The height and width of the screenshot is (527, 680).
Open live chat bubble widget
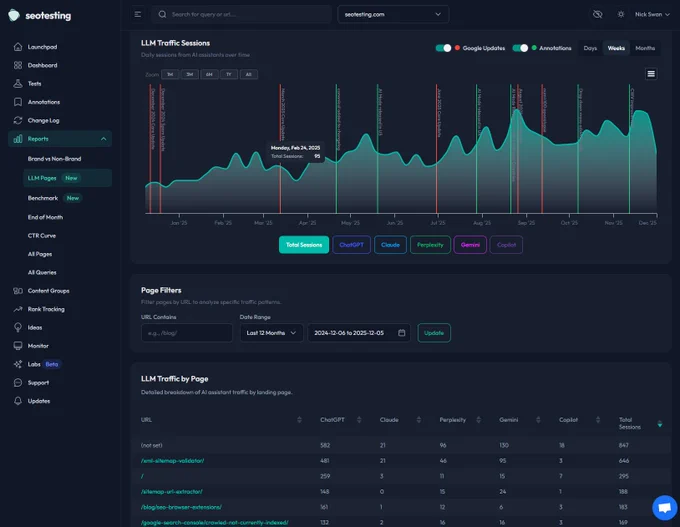[664, 507]
